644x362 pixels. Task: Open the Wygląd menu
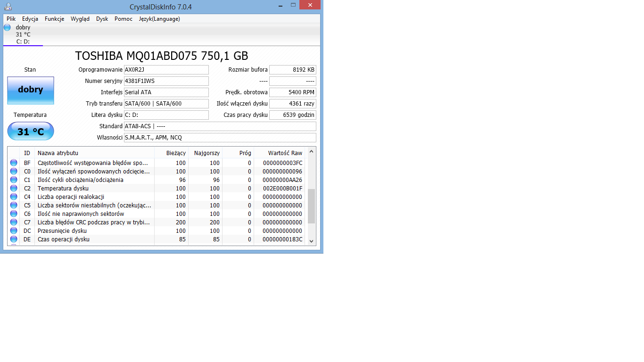[80, 19]
